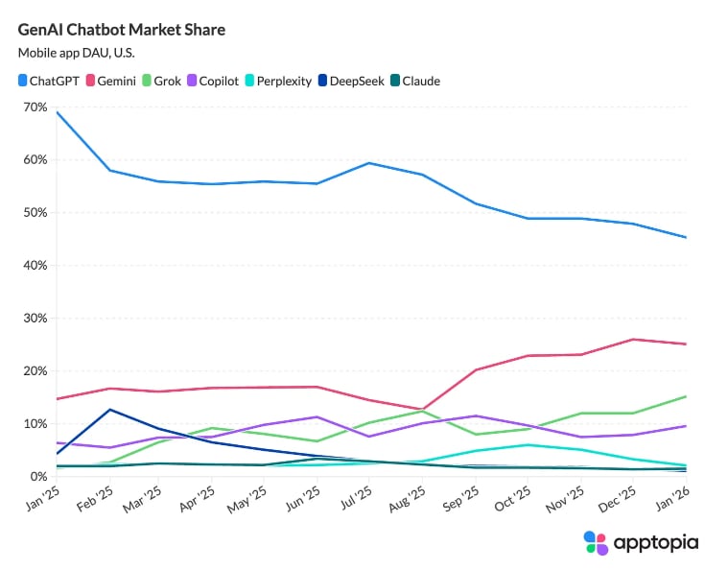
Task: Toggle the ChatGPT legend label
Action: pos(56,81)
